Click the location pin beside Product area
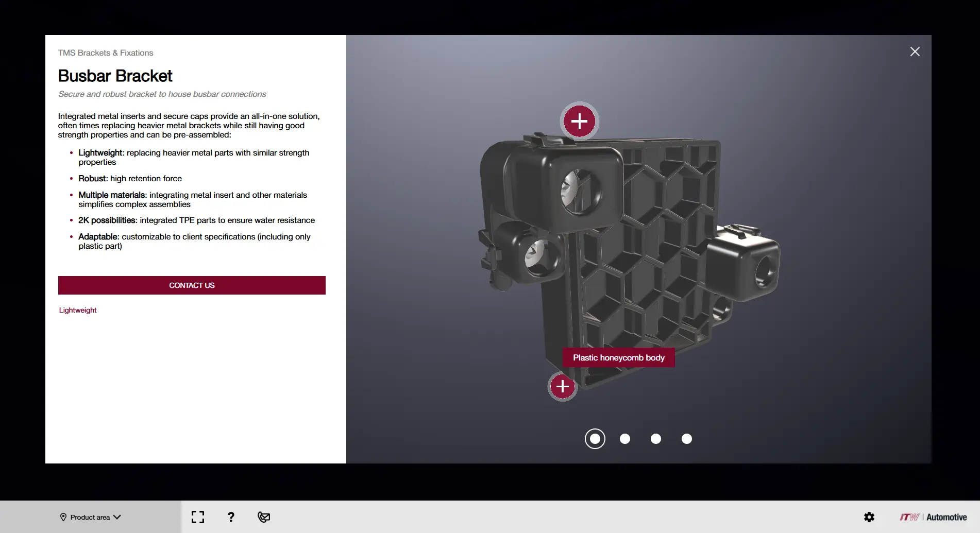The height and width of the screenshot is (533, 980). tap(63, 517)
